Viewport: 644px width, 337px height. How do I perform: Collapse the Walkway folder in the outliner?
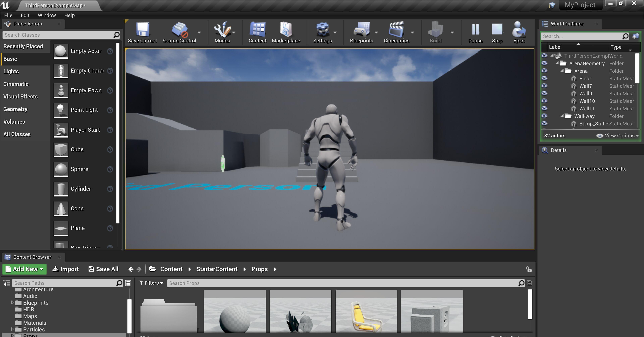pyautogui.click(x=562, y=116)
